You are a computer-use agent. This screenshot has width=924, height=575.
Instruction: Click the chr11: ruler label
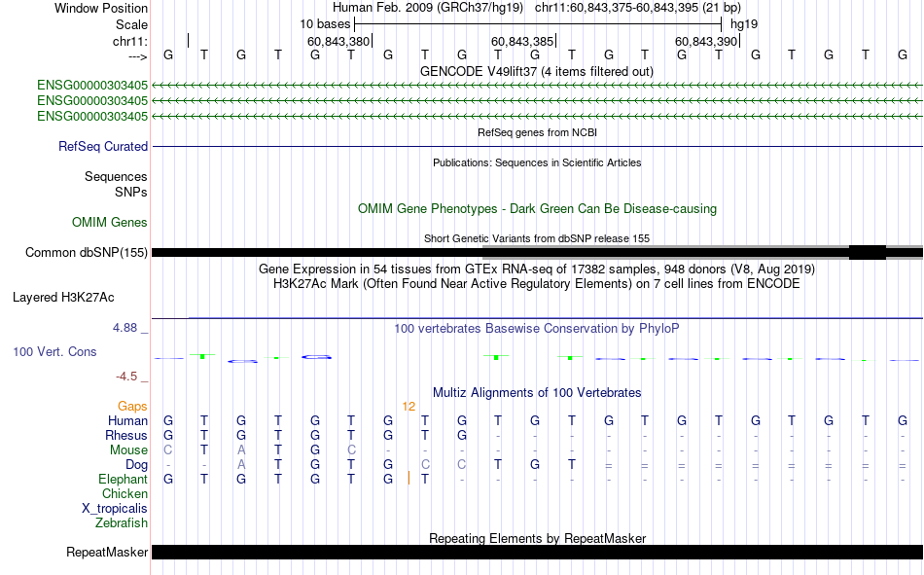click(x=129, y=41)
